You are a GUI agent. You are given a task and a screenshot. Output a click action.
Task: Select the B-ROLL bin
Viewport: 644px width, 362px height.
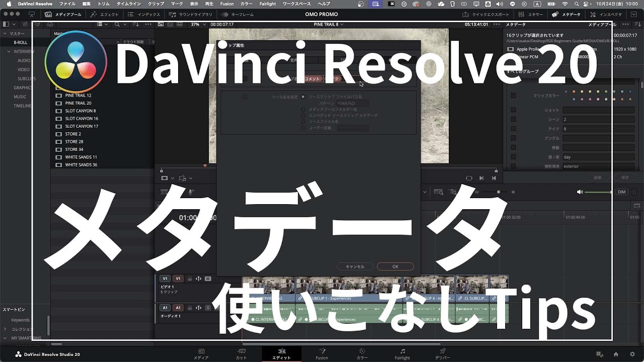click(21, 43)
